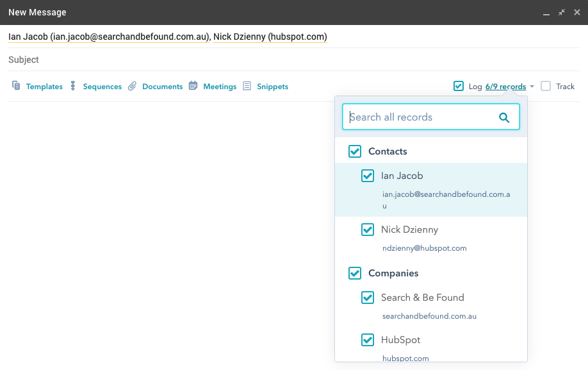588x370 pixels.
Task: Click the Contacts group label
Action: point(388,151)
